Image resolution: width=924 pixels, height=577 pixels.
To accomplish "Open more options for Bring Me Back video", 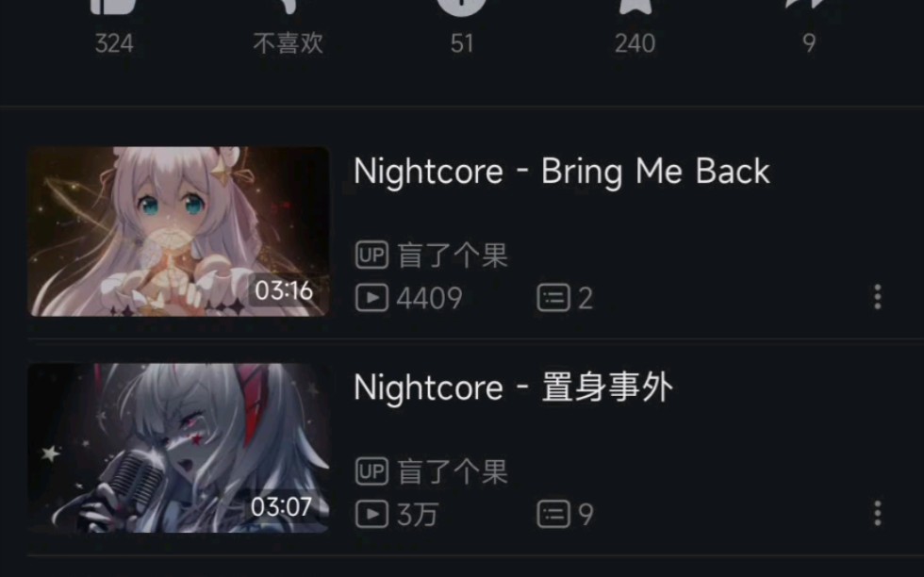I will 878,297.
